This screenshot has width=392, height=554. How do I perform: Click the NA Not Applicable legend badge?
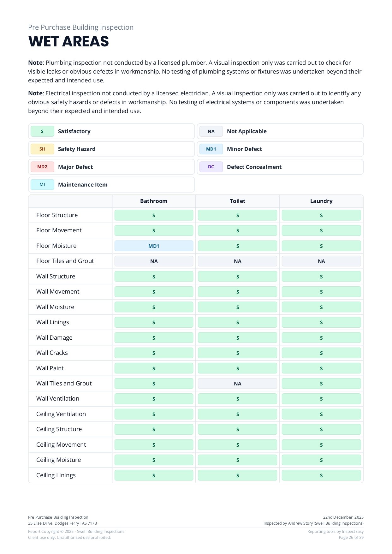click(x=211, y=131)
